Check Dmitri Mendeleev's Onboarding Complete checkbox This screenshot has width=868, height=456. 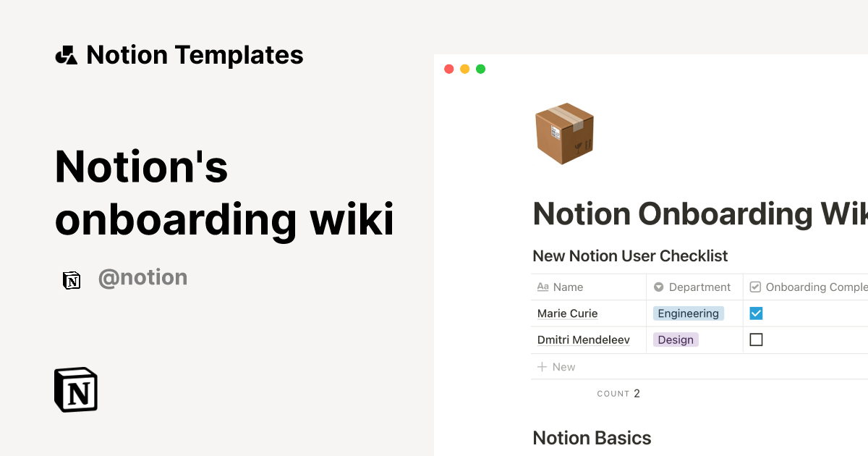pyautogui.click(x=756, y=339)
